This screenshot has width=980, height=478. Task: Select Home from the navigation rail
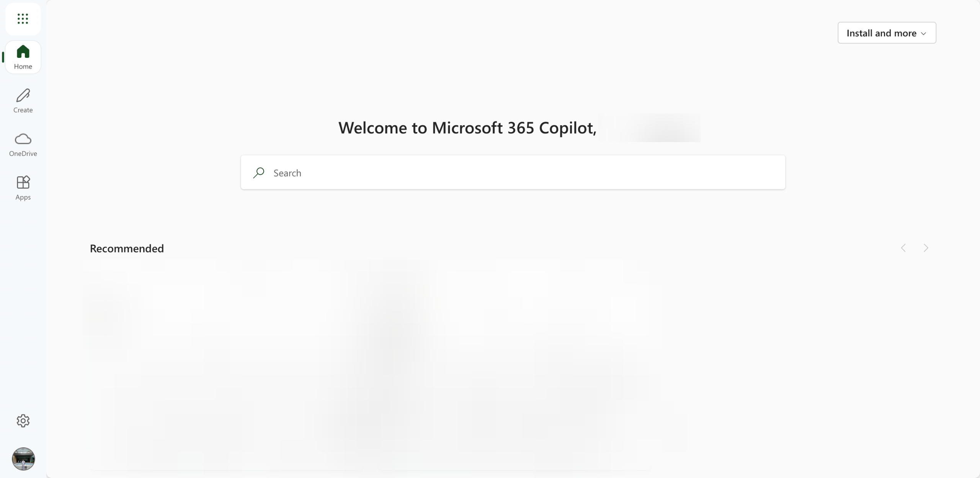coord(23,57)
